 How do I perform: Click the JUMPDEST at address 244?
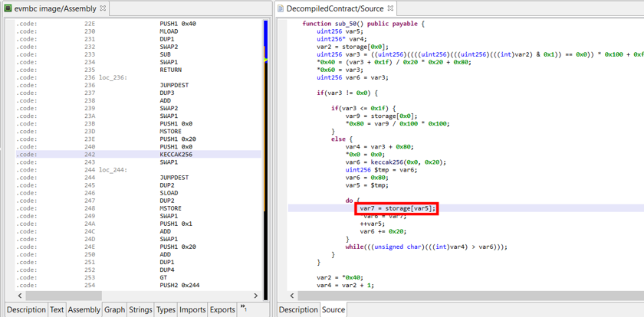pos(174,178)
